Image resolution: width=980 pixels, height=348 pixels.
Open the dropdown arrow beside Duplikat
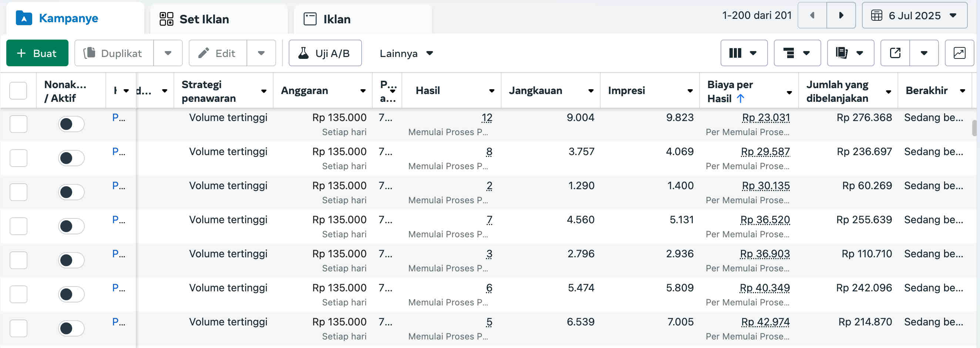168,53
